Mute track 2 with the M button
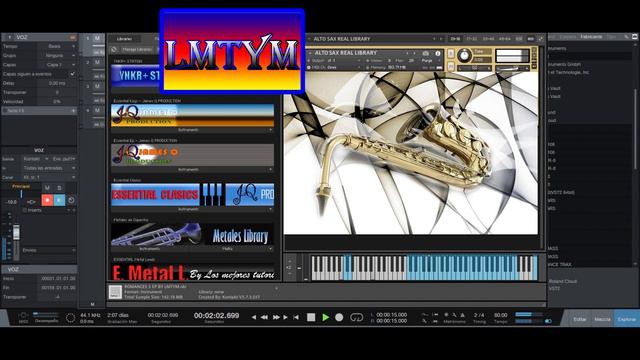Image resolution: width=640 pixels, height=360 pixels. pos(98,62)
